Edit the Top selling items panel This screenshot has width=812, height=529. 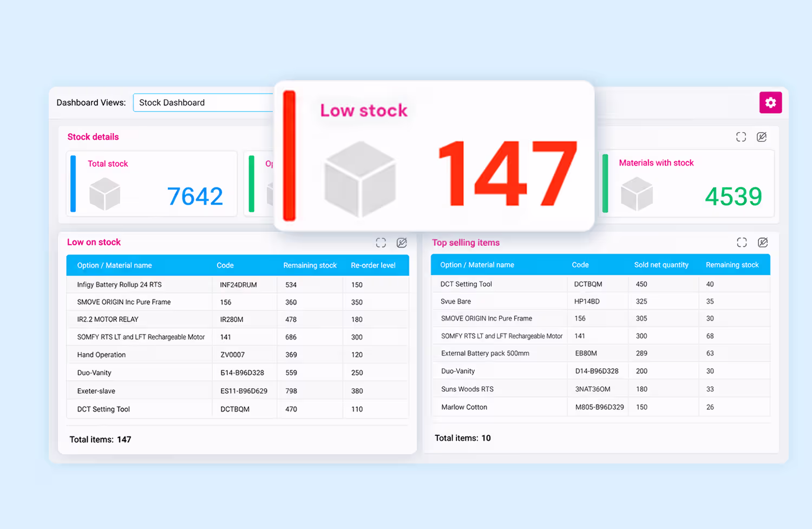763,242
